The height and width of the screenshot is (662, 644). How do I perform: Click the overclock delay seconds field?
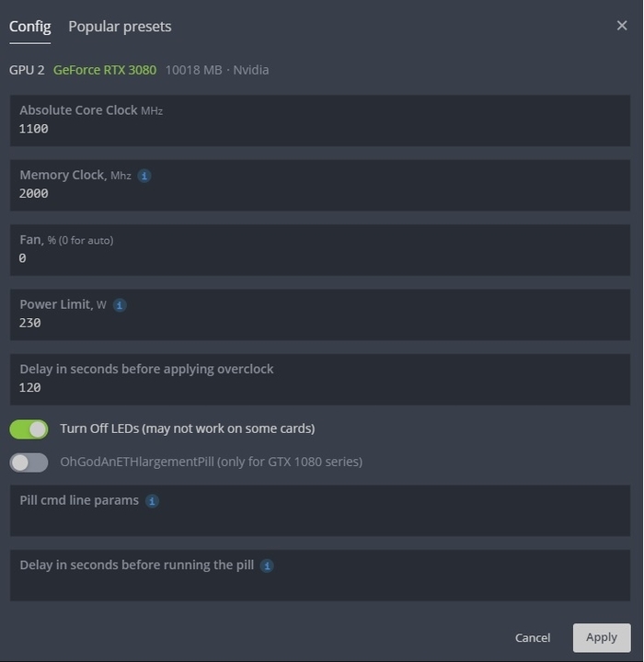[320, 380]
